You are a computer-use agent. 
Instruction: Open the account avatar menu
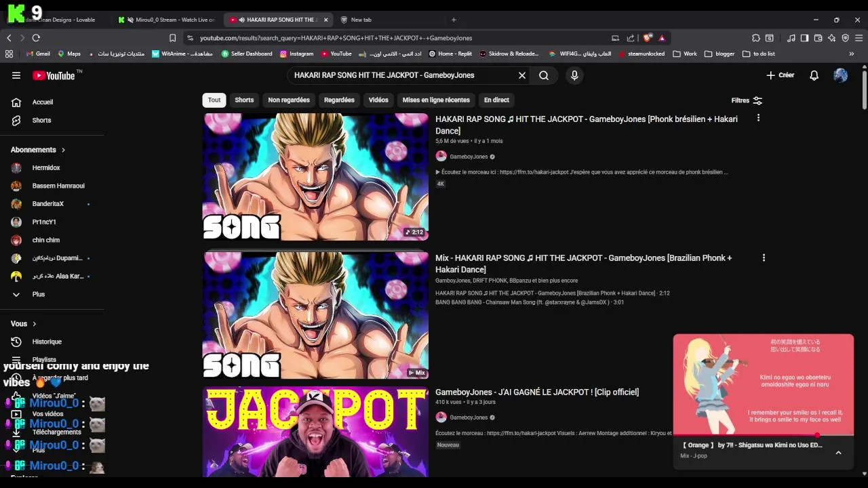(841, 75)
